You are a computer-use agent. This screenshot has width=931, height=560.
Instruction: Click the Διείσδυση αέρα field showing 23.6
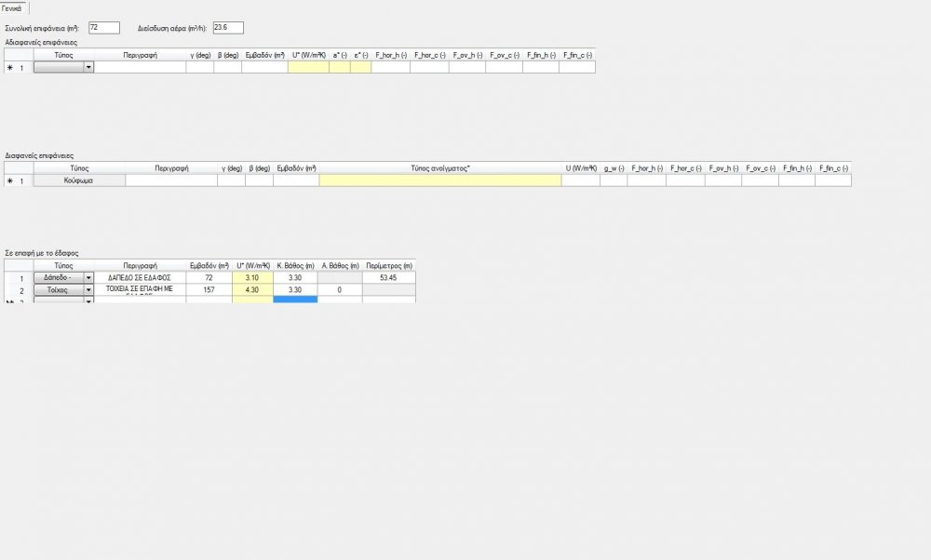coord(227,28)
